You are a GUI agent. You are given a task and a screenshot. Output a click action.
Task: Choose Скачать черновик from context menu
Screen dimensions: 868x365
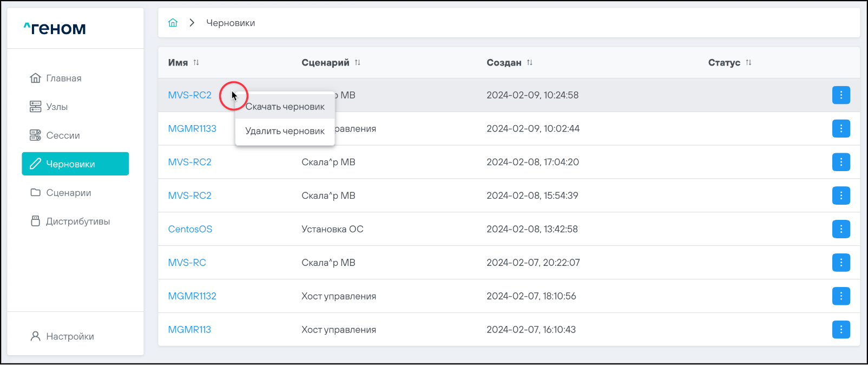pyautogui.click(x=285, y=107)
